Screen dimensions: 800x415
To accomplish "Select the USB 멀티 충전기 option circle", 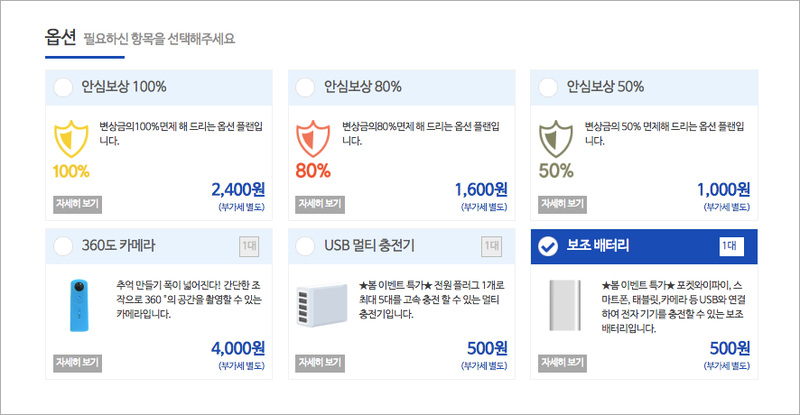I will tap(305, 246).
